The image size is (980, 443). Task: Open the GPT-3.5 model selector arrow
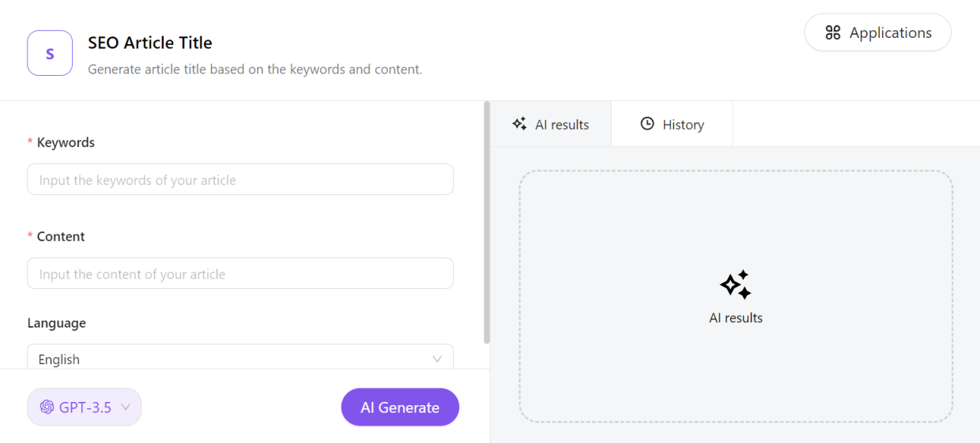pyautogui.click(x=125, y=407)
